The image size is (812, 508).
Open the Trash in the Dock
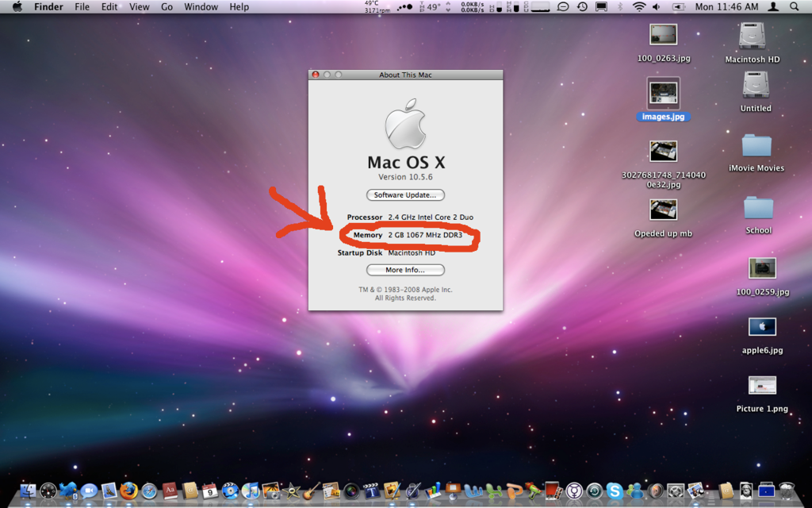click(787, 491)
